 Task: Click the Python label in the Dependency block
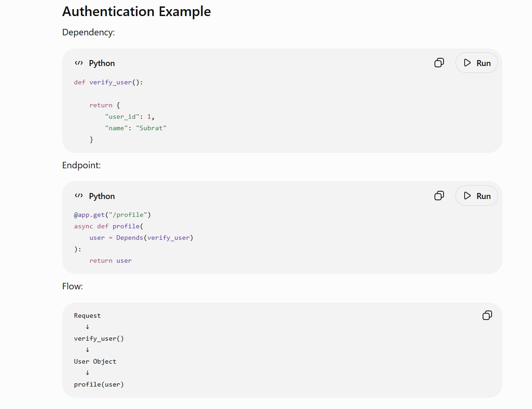coord(102,63)
